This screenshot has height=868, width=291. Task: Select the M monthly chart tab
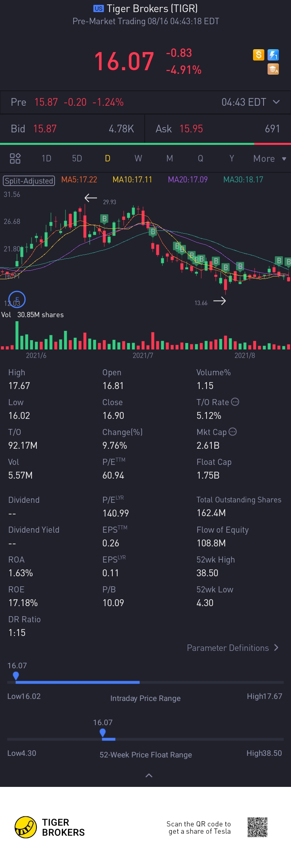170,158
